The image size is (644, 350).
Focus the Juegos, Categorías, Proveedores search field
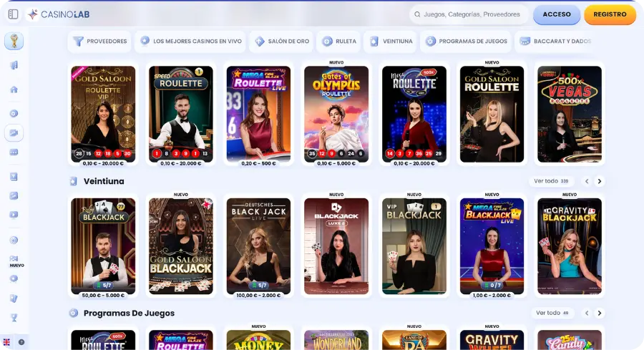[469, 14]
